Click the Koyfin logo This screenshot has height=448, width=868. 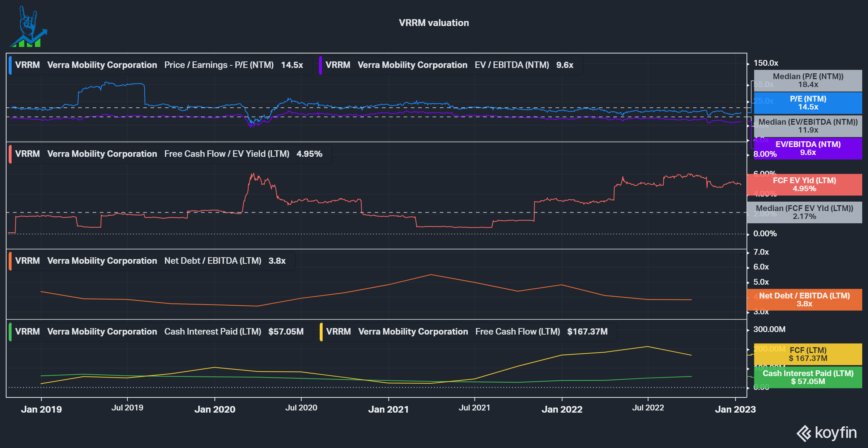(827, 433)
